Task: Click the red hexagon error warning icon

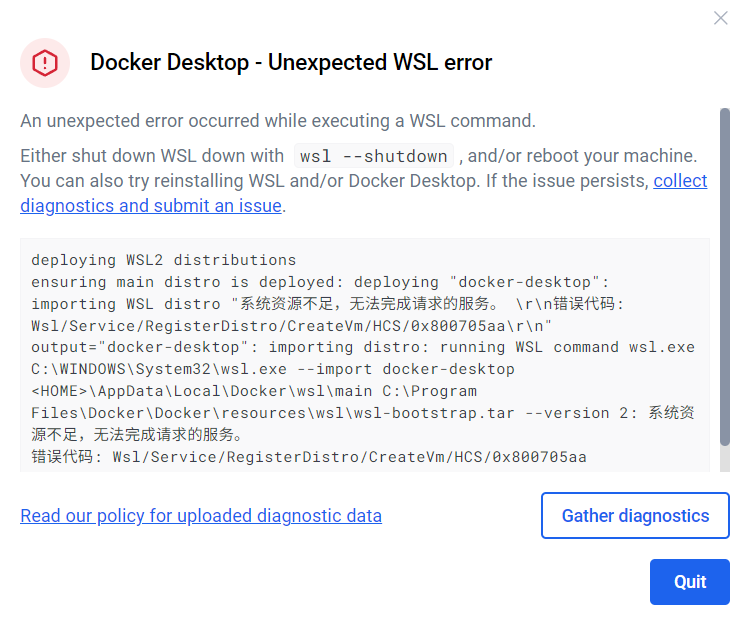Action: pyautogui.click(x=45, y=63)
